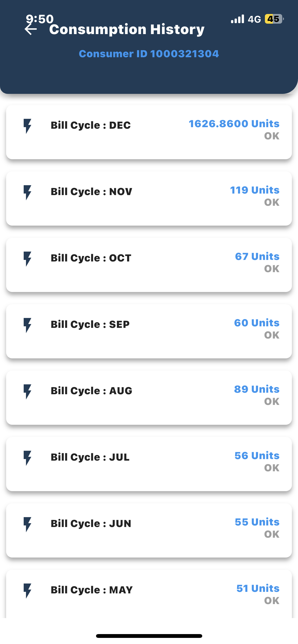Click the lightning bolt icon for SEP
This screenshot has height=644, width=298.
(27, 325)
